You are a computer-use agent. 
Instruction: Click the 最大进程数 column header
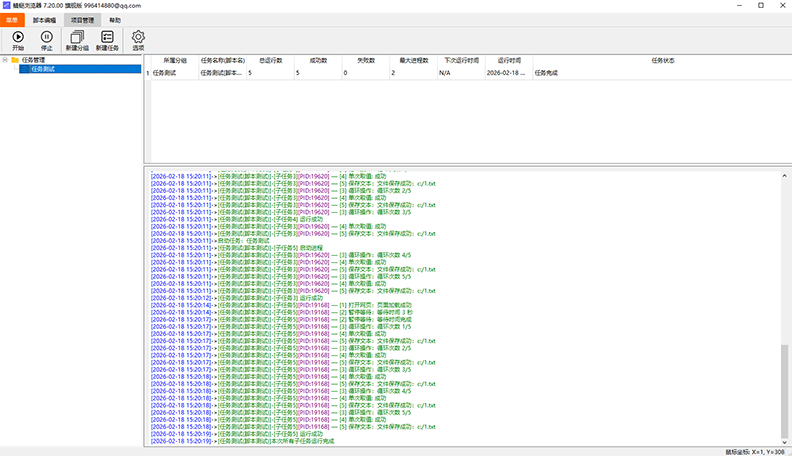click(414, 60)
